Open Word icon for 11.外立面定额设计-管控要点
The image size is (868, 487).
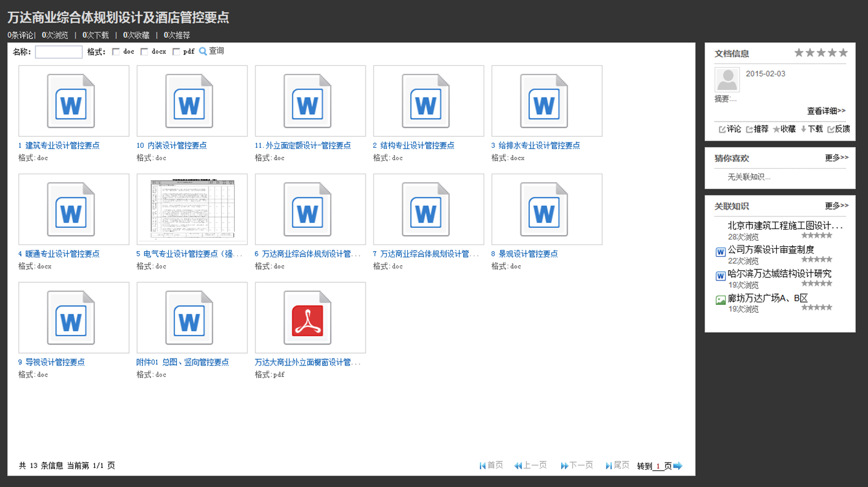[x=307, y=101]
